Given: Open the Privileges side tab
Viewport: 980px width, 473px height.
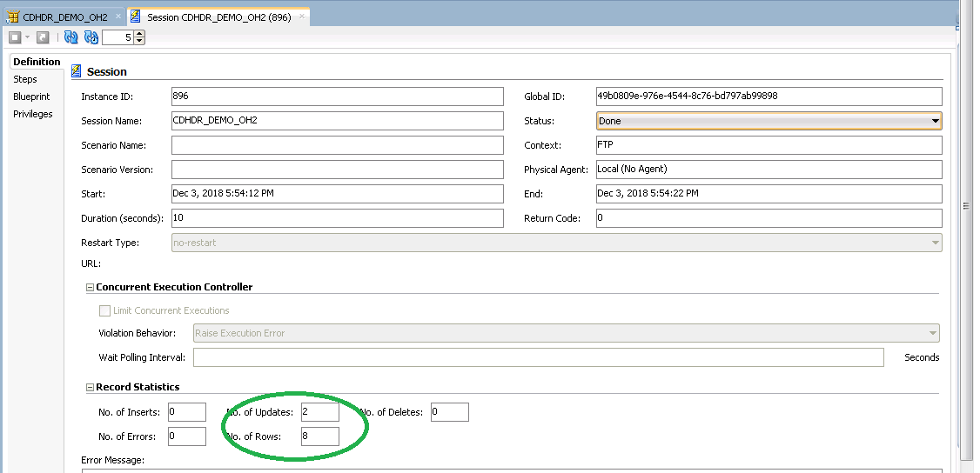Looking at the screenshot, I should click(x=33, y=114).
